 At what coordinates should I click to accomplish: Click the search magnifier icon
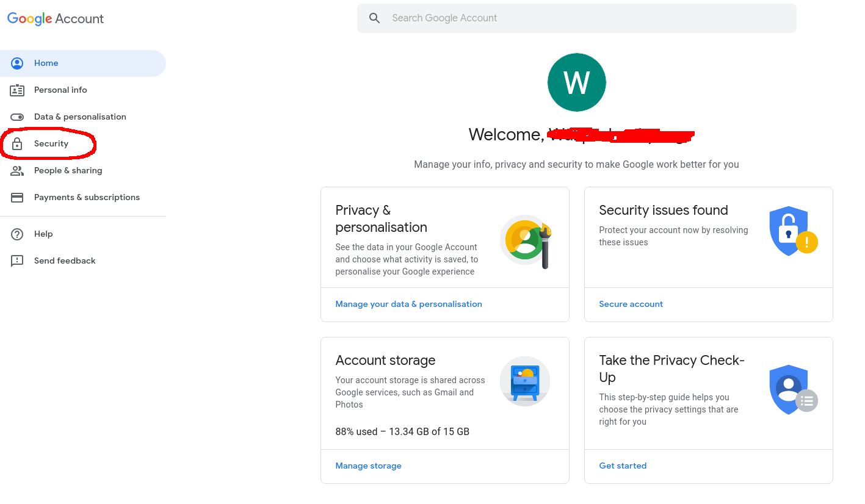pyautogui.click(x=374, y=18)
